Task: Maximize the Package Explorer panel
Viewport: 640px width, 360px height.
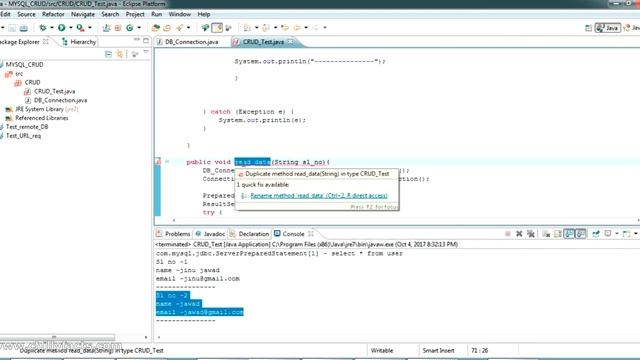Action: point(146,40)
